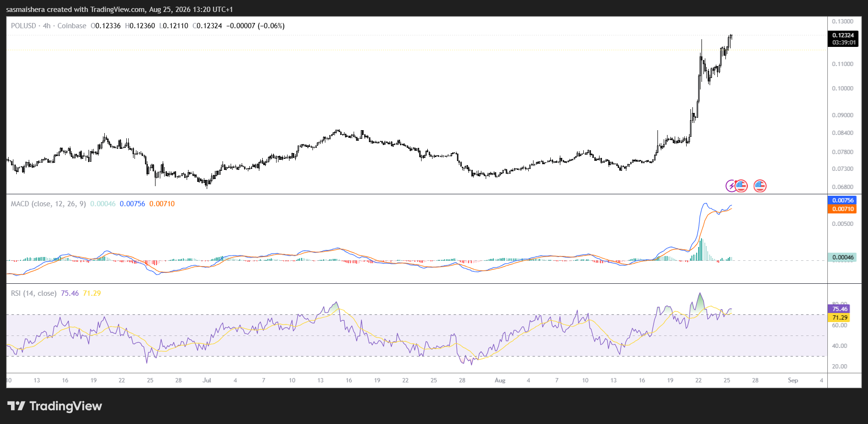Click the rightmost US flag event icon

click(760, 186)
